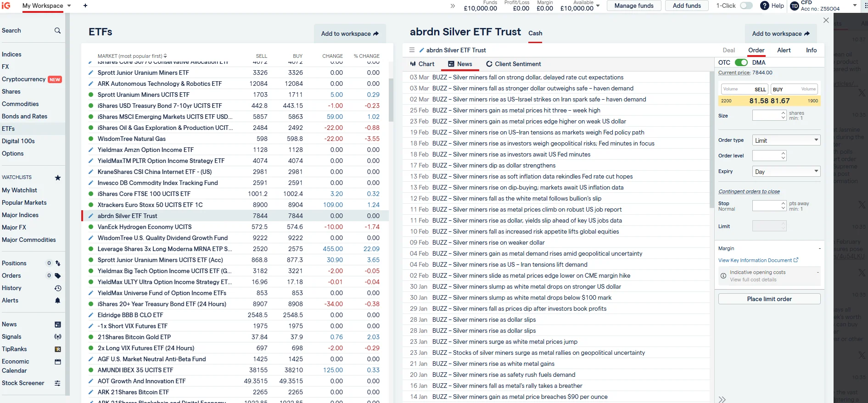
Task: Click the ETF list scrollbar
Action: 391,100
